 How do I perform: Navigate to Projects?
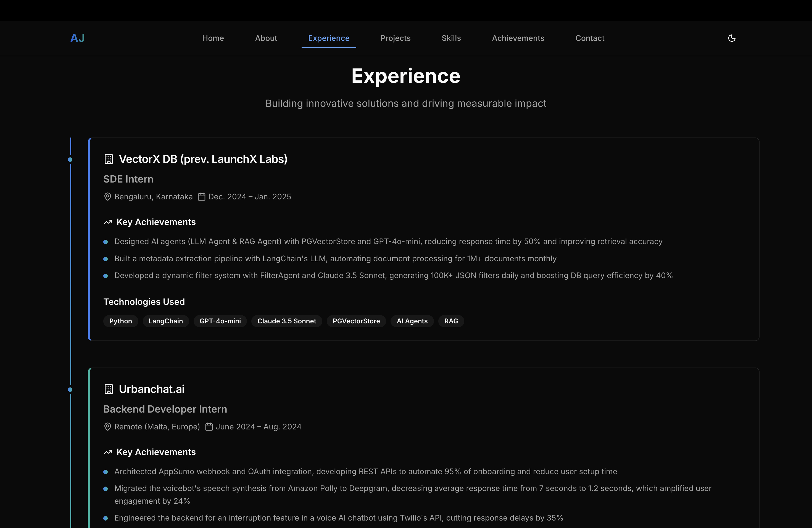click(396, 38)
